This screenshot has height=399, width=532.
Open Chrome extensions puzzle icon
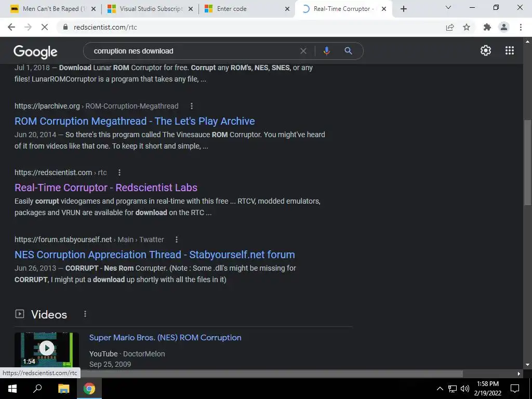point(487,27)
